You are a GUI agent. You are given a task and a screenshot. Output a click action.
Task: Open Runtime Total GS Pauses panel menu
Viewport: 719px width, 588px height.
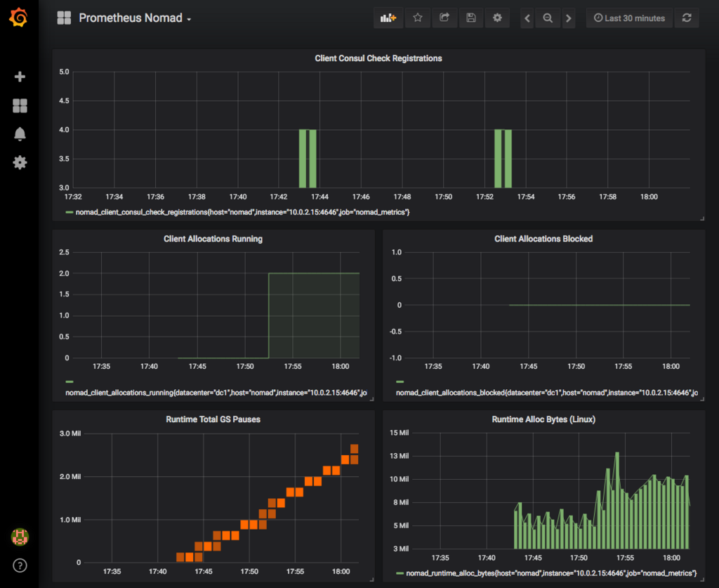pyautogui.click(x=213, y=419)
